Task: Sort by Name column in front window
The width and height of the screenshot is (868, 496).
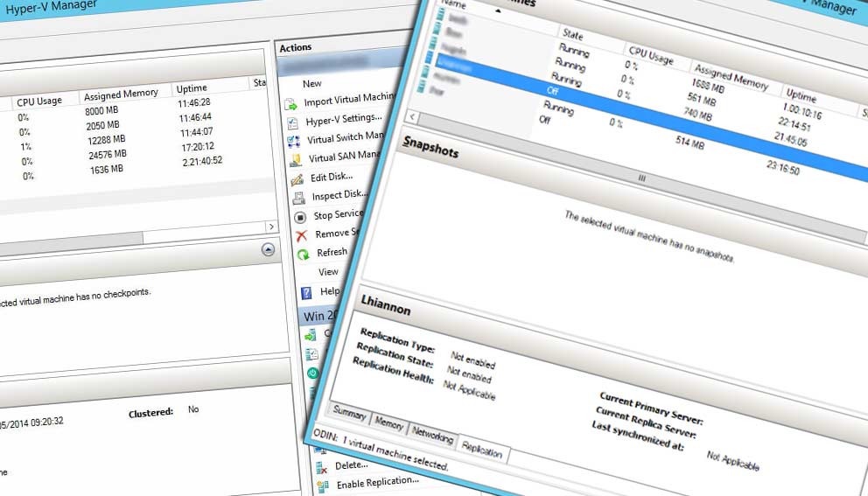Action: tap(454, 4)
